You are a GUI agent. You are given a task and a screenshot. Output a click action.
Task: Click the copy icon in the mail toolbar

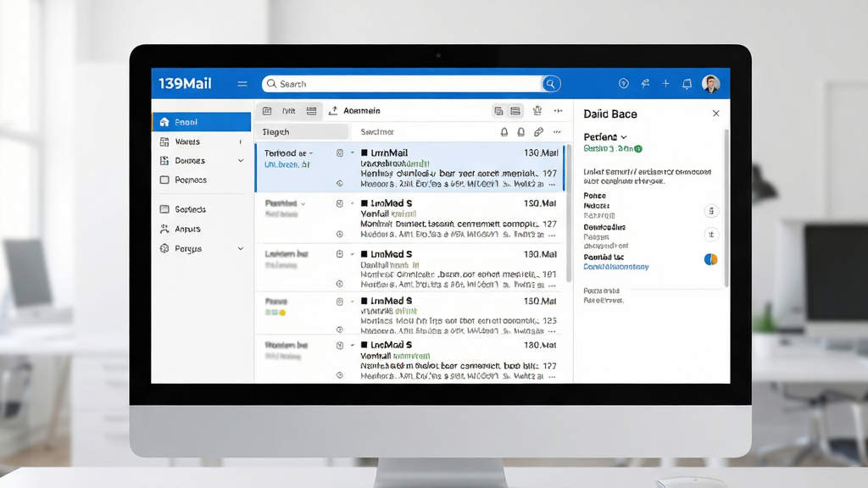[498, 111]
